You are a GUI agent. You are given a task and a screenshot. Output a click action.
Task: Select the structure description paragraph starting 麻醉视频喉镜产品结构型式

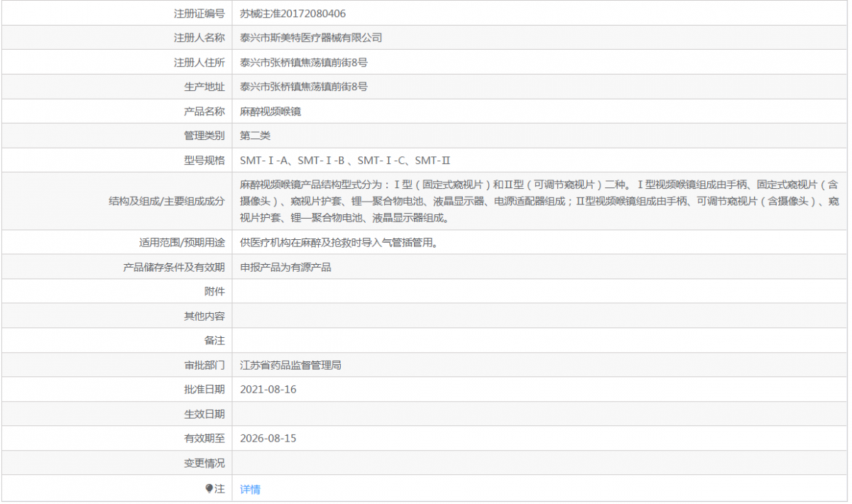pos(540,201)
